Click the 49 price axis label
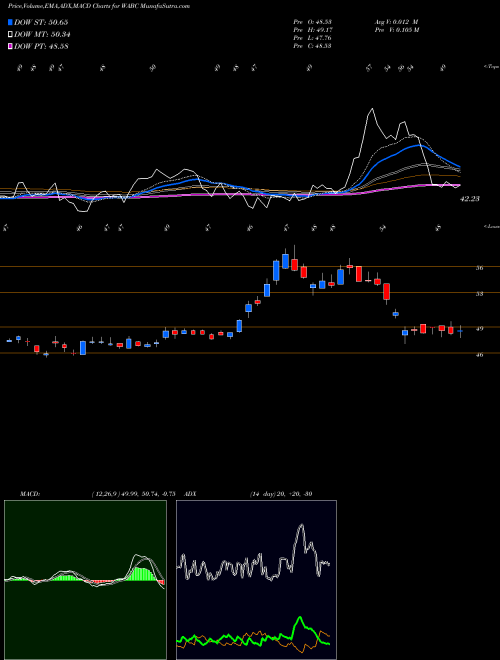 (x=479, y=329)
